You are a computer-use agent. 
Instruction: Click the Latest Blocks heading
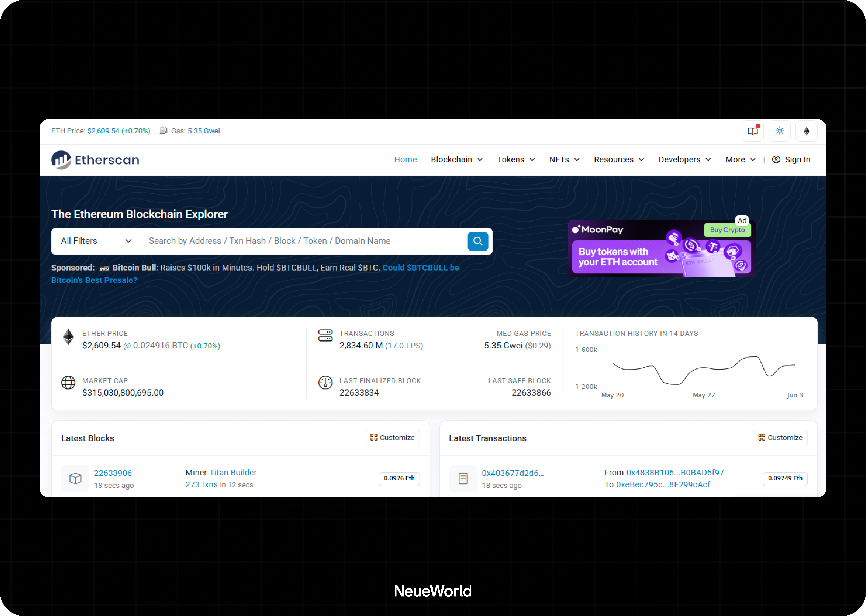click(x=88, y=439)
